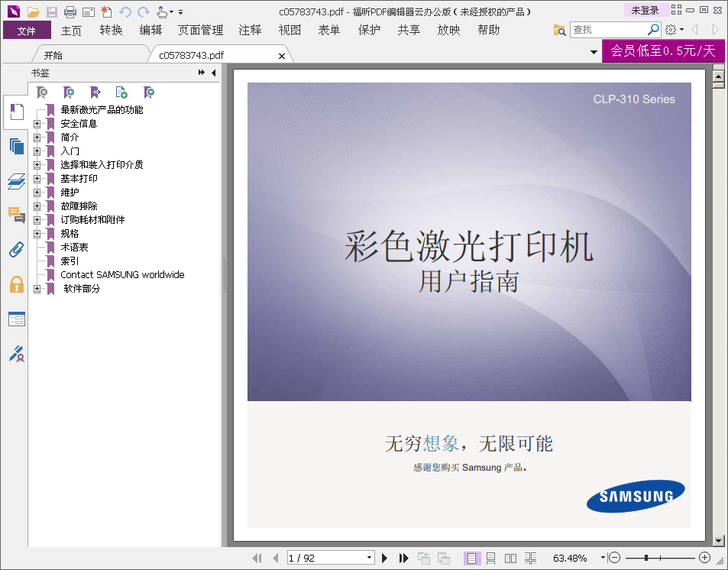Click in the 查找 search field
This screenshot has width=728, height=570.
click(609, 30)
